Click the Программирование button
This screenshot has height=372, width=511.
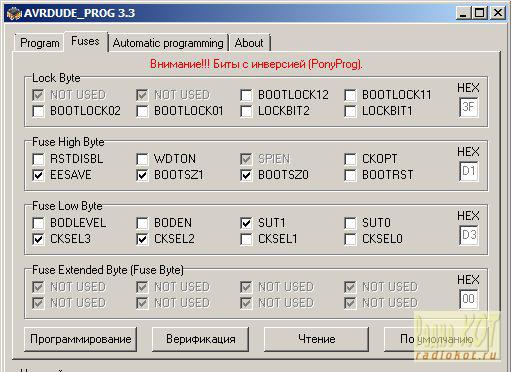click(81, 339)
